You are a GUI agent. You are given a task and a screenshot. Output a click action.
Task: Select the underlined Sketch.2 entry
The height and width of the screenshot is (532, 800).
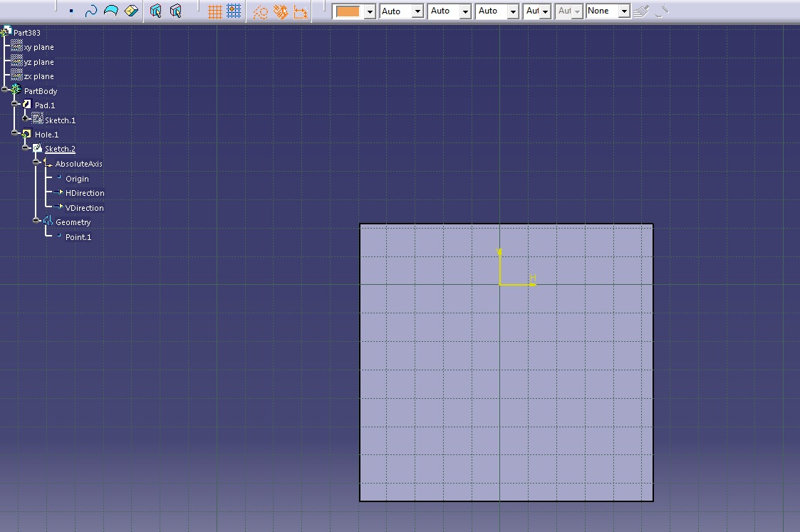[61, 149]
